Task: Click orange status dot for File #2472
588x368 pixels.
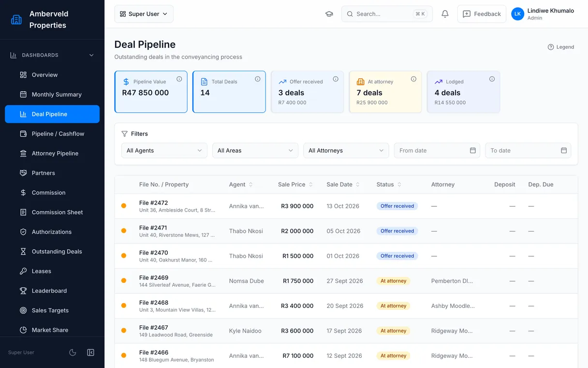Action: [124, 206]
